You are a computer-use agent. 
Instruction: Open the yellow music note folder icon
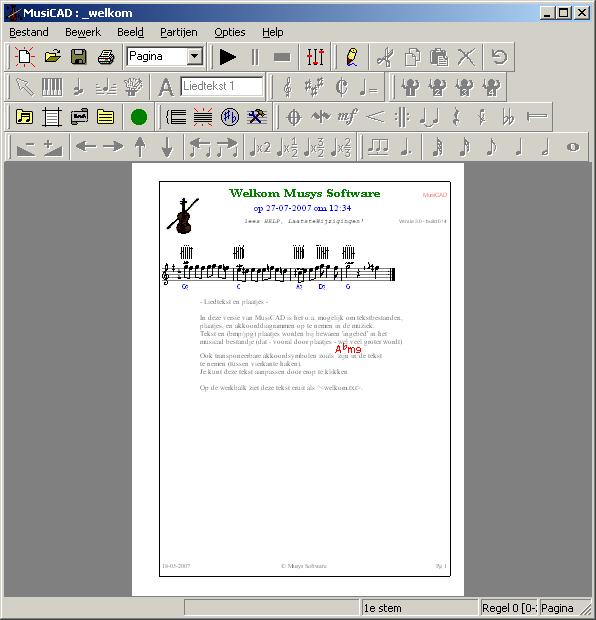(x=25, y=117)
